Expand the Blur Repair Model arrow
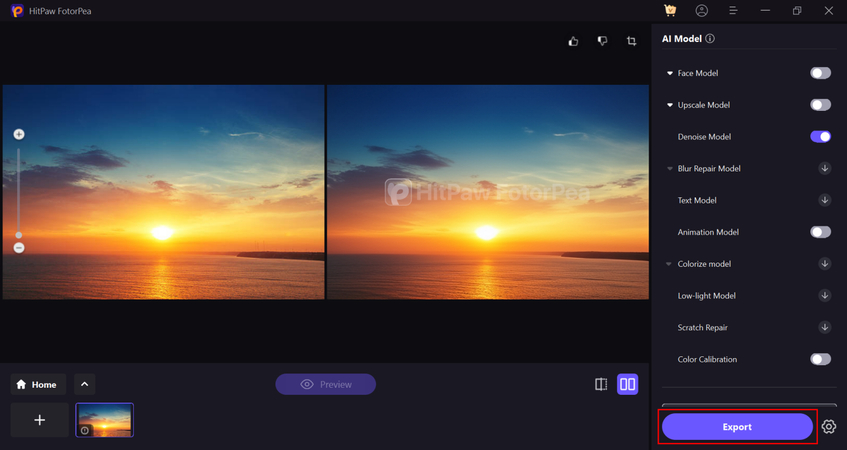The height and width of the screenshot is (450, 847). point(670,169)
